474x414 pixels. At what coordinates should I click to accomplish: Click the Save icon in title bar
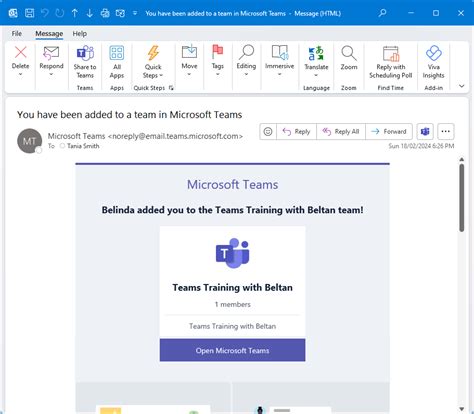tap(29, 13)
